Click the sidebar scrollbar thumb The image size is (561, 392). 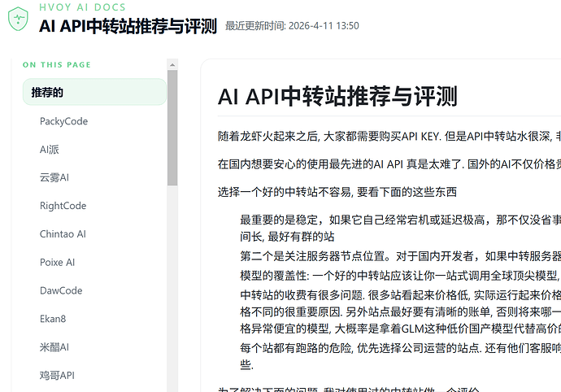[172, 128]
